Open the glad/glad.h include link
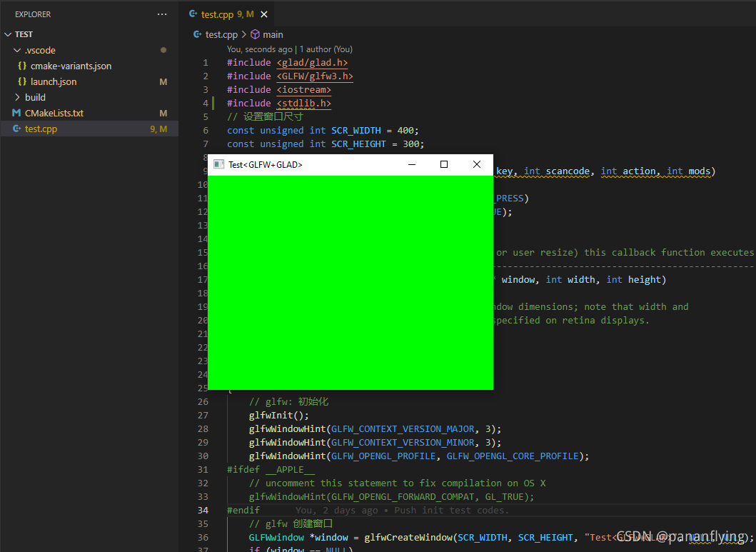Image resolution: width=756 pixels, height=552 pixels. [x=313, y=63]
